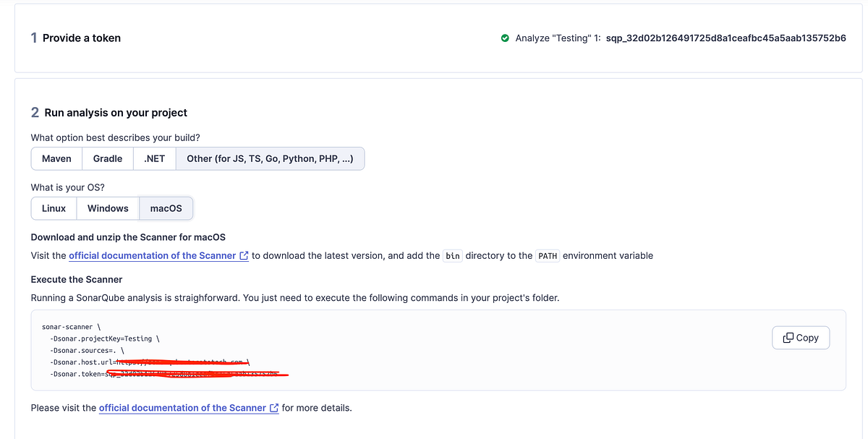Select the Maven build option

coord(56,158)
